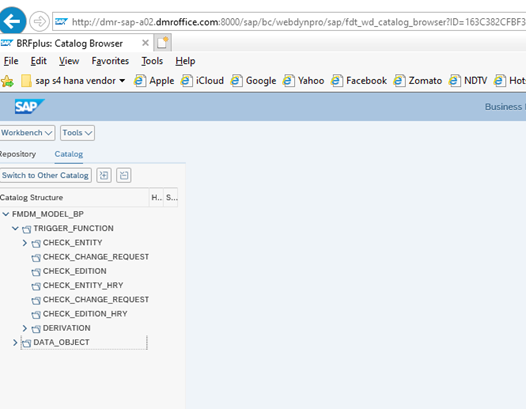Screen dimensions: 526x409
Task: Collapse the FMDM_MODEL_BP root node
Action: pyautogui.click(x=6, y=214)
